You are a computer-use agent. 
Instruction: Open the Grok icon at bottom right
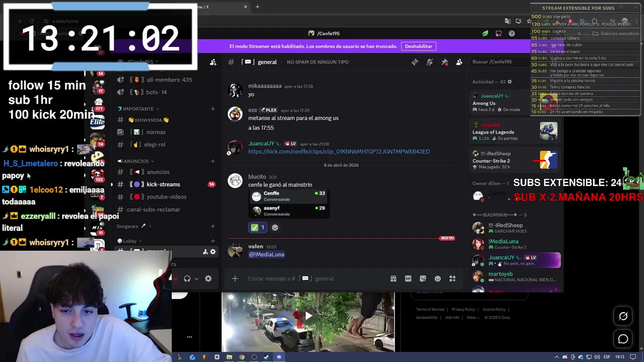coord(623,316)
